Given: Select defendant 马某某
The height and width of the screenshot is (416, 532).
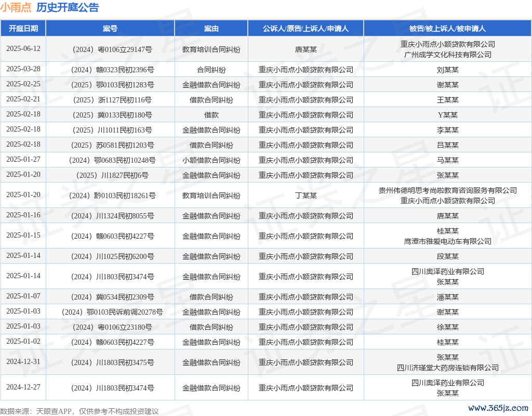Looking at the screenshot, I should pyautogui.click(x=447, y=160).
